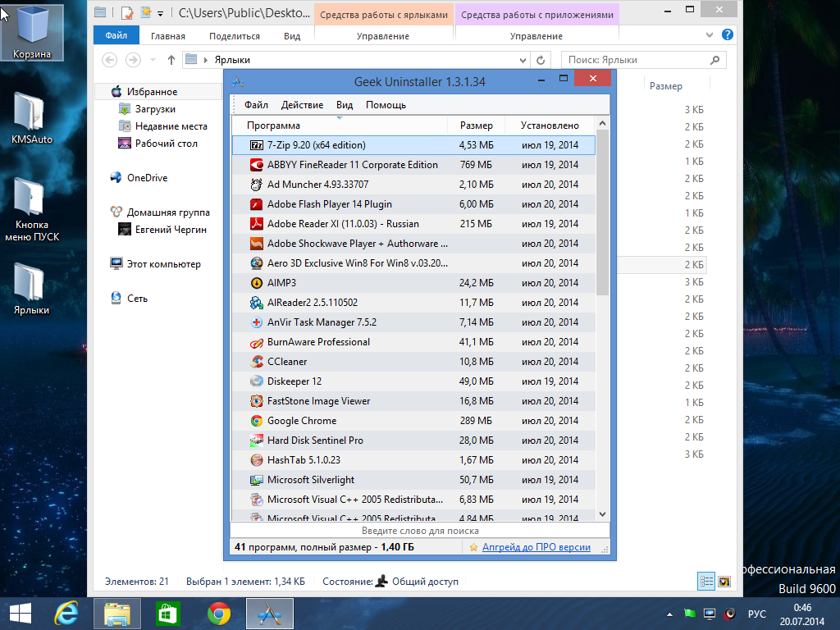The image size is (840, 630).
Task: Open Explorer help question mark icon
Action: (x=727, y=34)
